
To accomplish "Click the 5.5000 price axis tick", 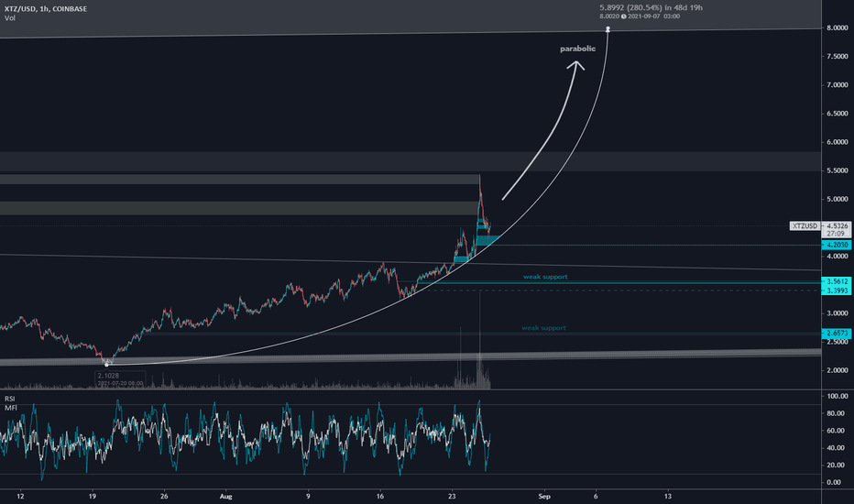I will click(838, 170).
